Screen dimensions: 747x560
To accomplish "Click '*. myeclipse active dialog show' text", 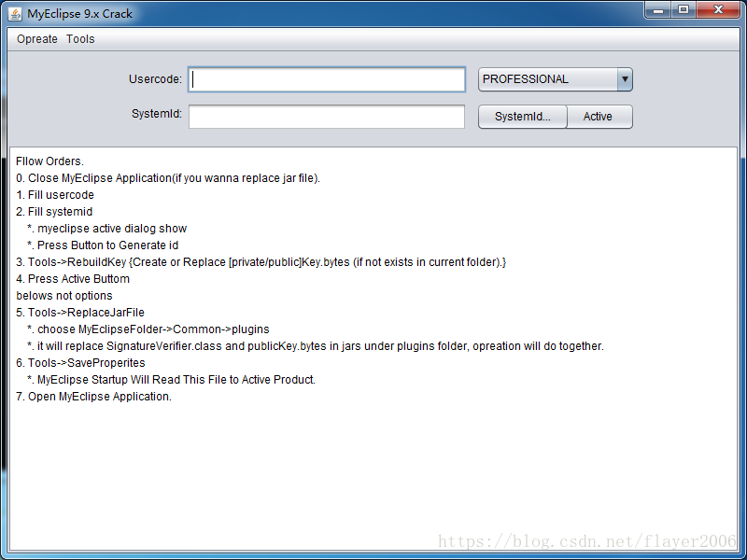I will click(107, 229).
